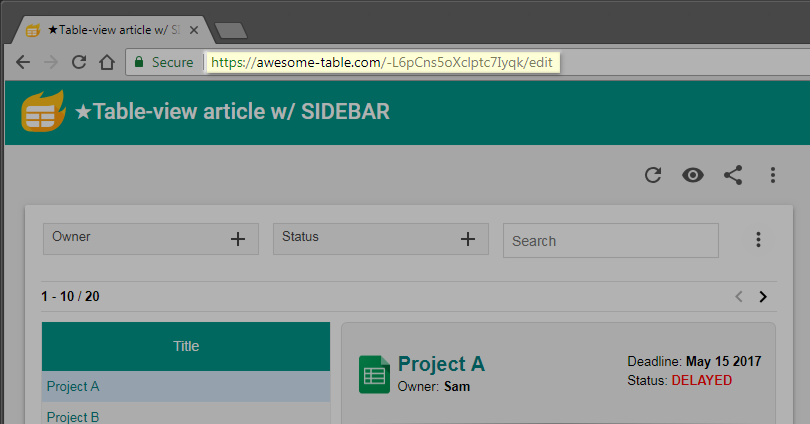Expand the Status filter dropdown

(x=381, y=239)
